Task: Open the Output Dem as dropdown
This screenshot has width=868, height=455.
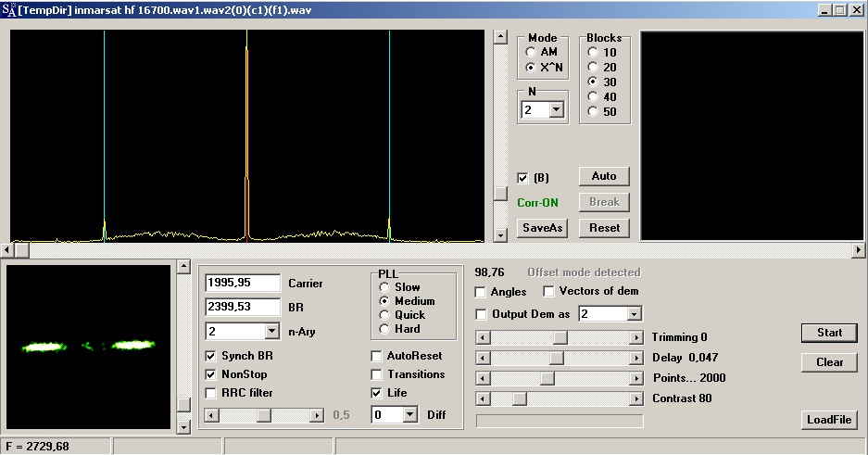Action: click(635, 314)
